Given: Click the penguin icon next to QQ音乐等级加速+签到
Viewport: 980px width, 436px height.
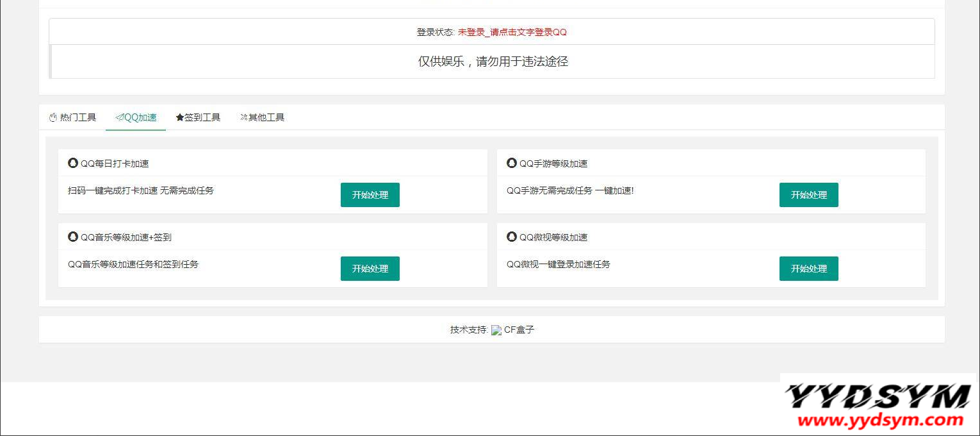Looking at the screenshot, I should 73,237.
